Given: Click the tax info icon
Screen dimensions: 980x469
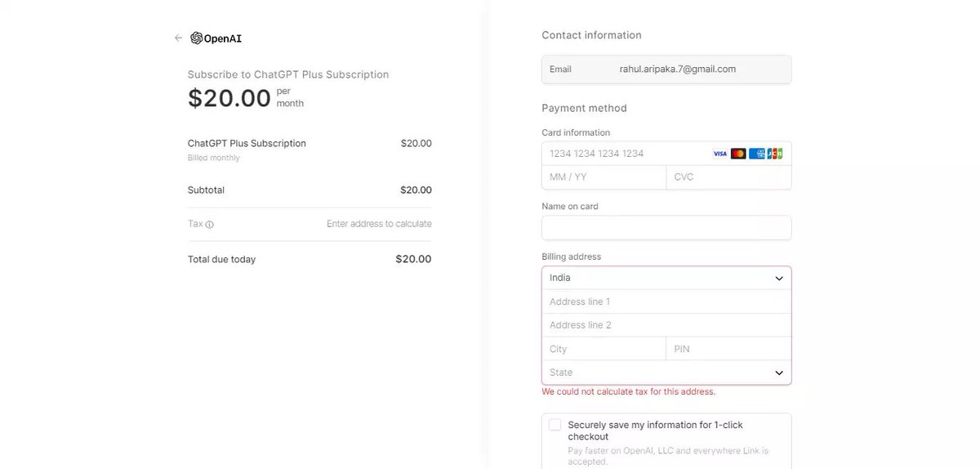Looking at the screenshot, I should coord(210,224).
